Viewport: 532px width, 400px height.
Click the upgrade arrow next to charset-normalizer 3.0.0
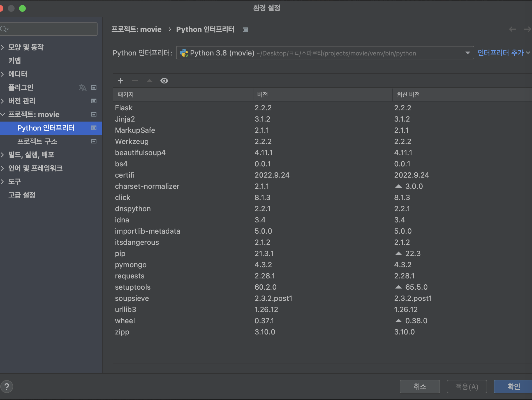pos(398,186)
